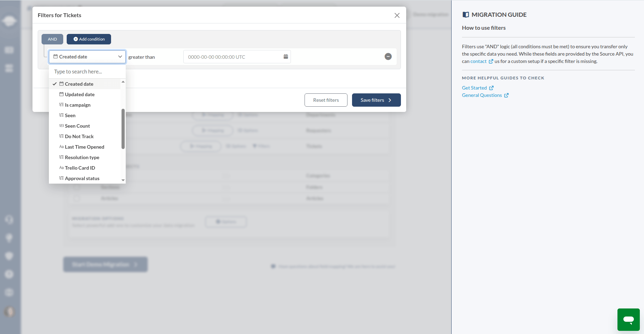Open the green chat widget
644x334 pixels.
[x=629, y=320]
